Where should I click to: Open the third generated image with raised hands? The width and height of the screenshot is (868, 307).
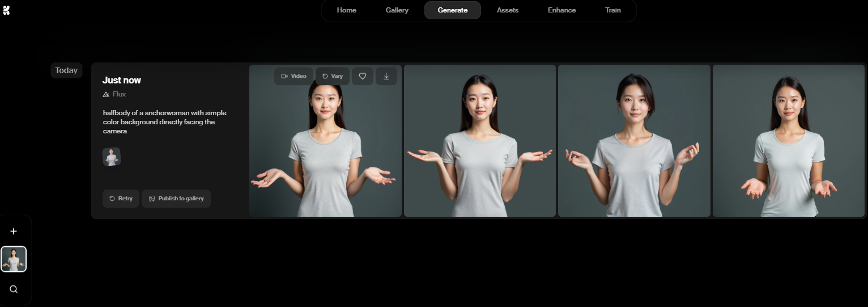[633, 141]
